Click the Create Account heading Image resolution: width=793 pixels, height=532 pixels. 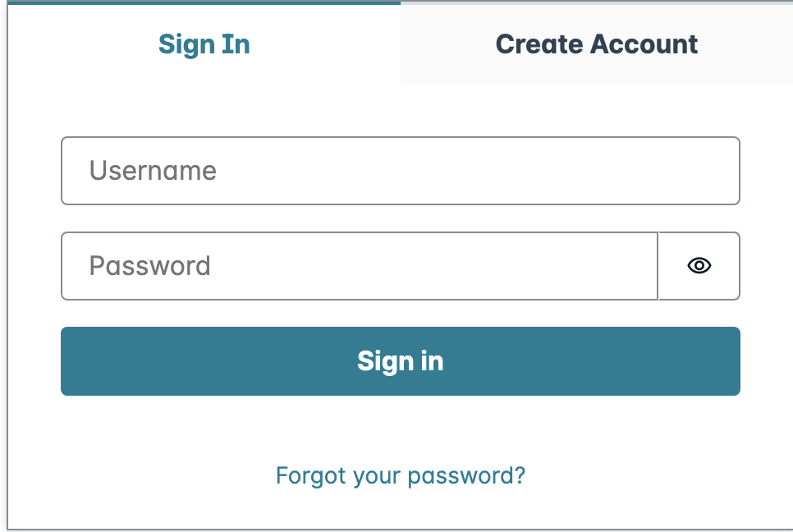click(x=597, y=44)
